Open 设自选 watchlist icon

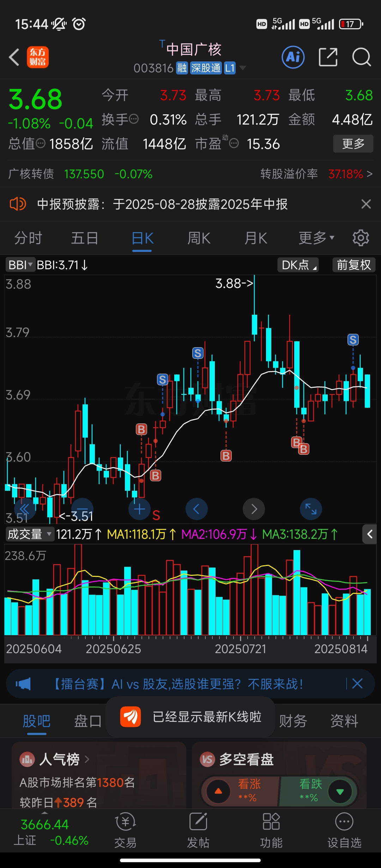[344, 831]
